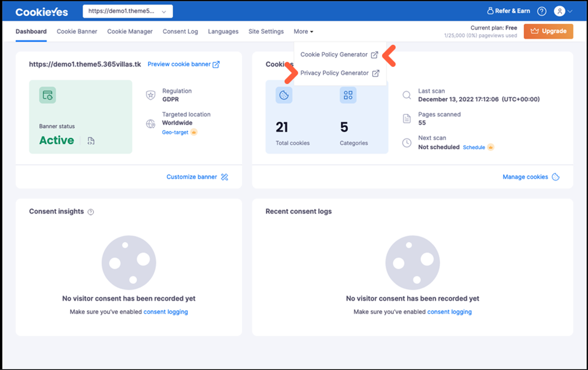Click the script icon beside Active status

pos(91,141)
